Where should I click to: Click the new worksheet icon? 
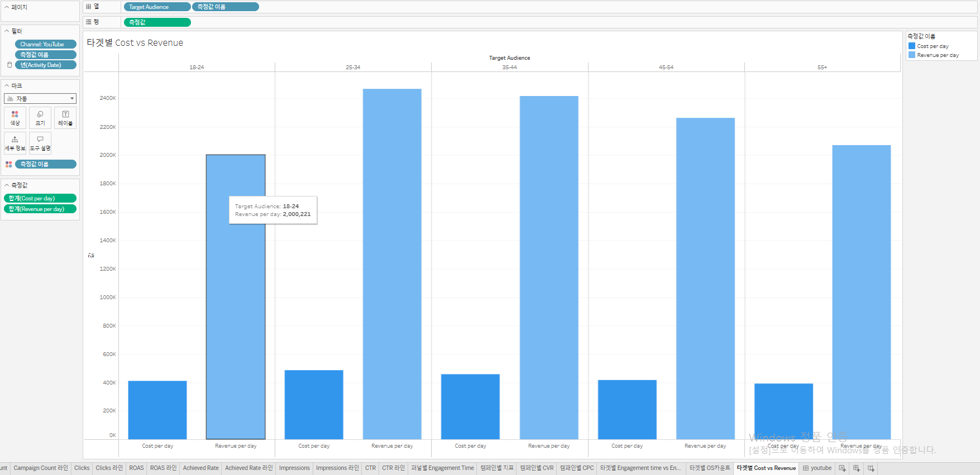(843, 468)
